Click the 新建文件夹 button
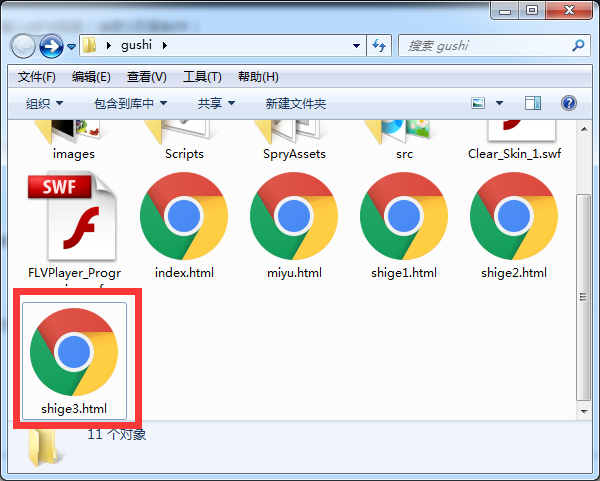This screenshot has width=600, height=481. coord(296,103)
